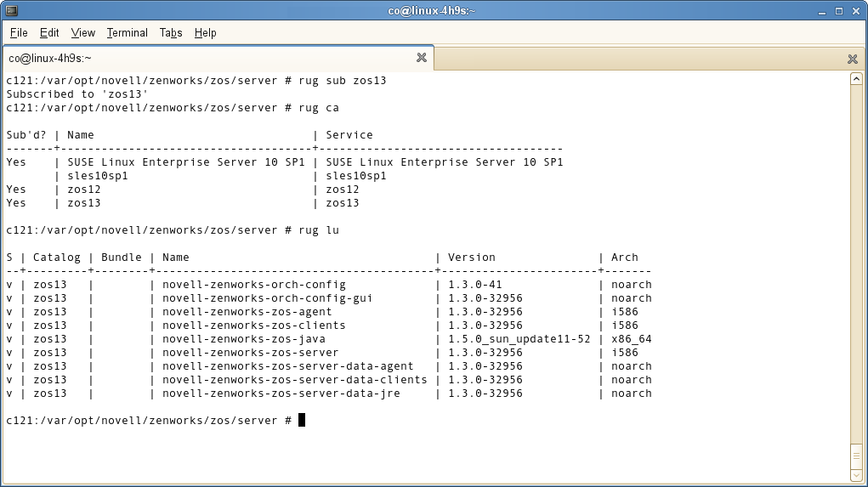Click 'novell-zenworks-zos-clients' package name
The image size is (868, 487).
[254, 325]
